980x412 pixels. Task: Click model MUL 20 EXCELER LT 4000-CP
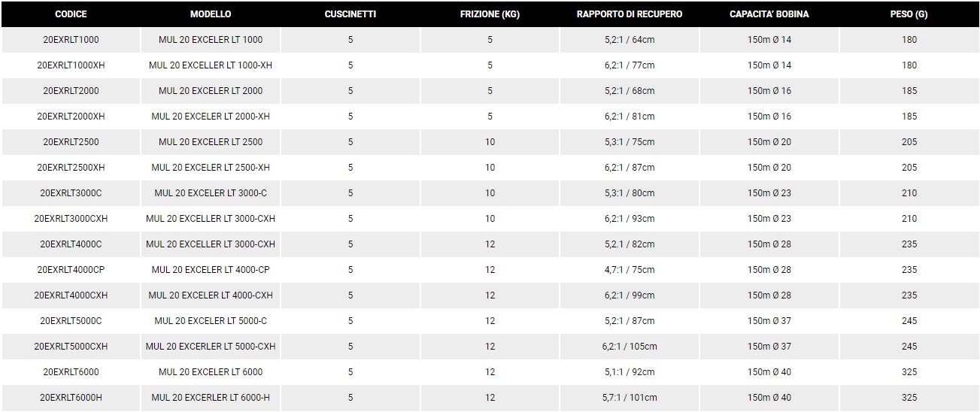pos(211,270)
